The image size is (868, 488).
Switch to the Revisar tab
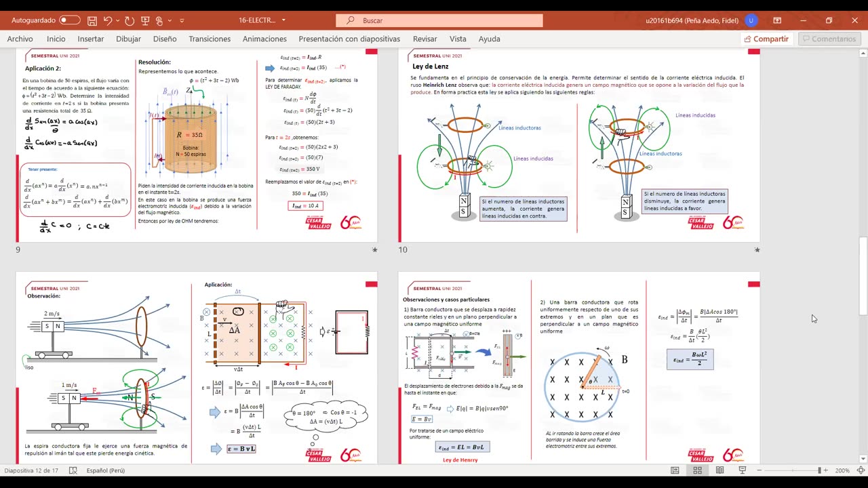coord(425,39)
